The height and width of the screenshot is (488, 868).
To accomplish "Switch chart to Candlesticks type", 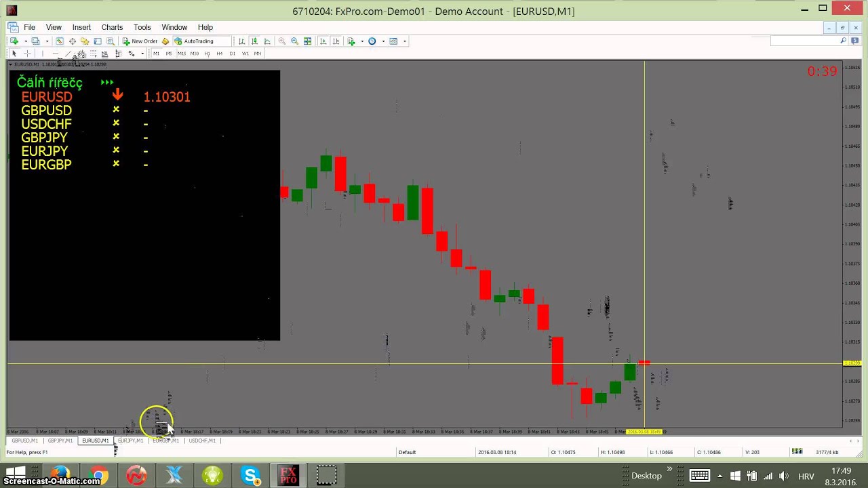I will click(x=254, y=41).
